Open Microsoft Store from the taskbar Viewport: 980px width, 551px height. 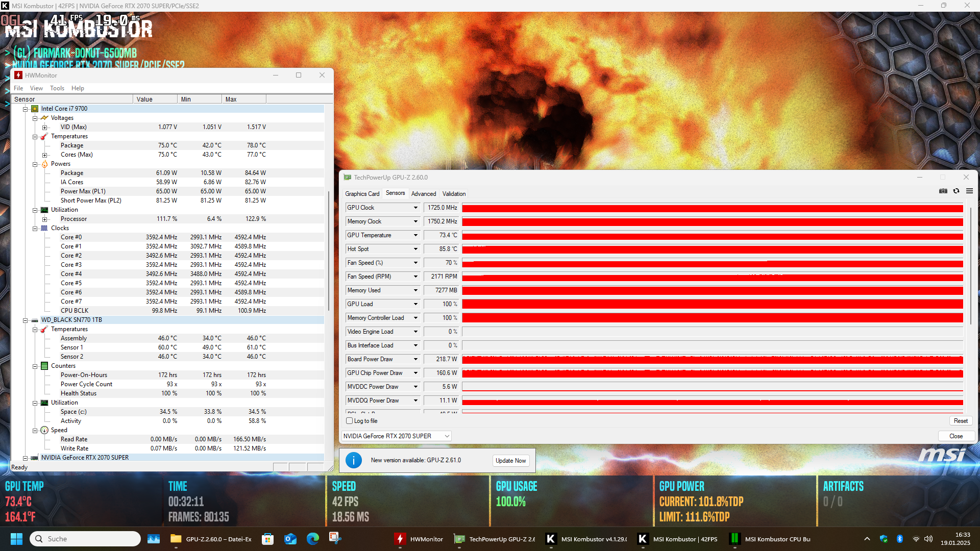267,539
